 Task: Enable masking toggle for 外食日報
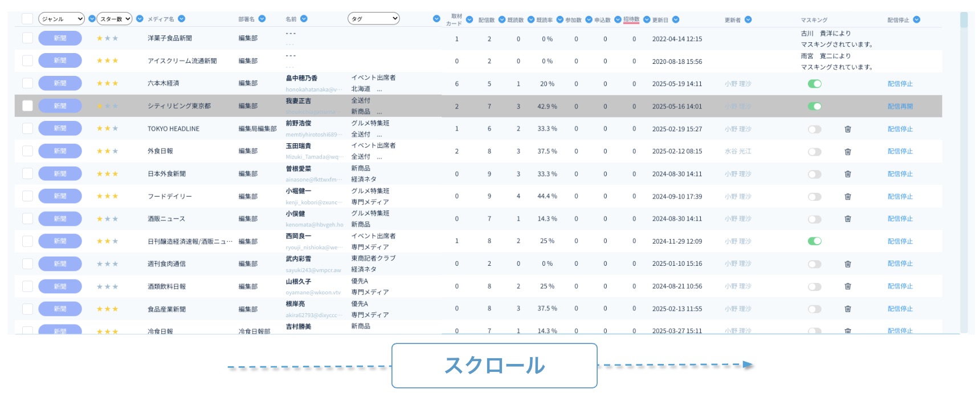point(815,152)
